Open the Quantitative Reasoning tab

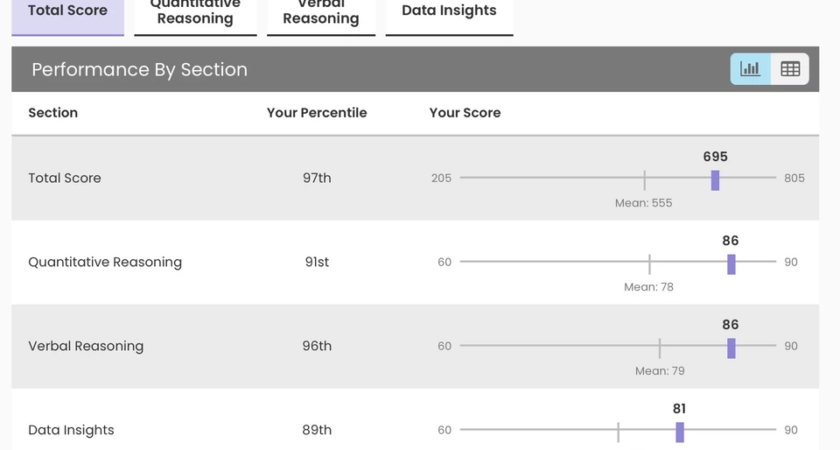tap(195, 12)
